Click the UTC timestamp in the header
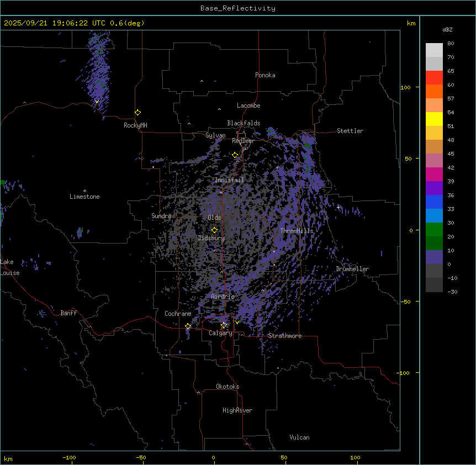This screenshot has height=465, width=476. point(74,23)
